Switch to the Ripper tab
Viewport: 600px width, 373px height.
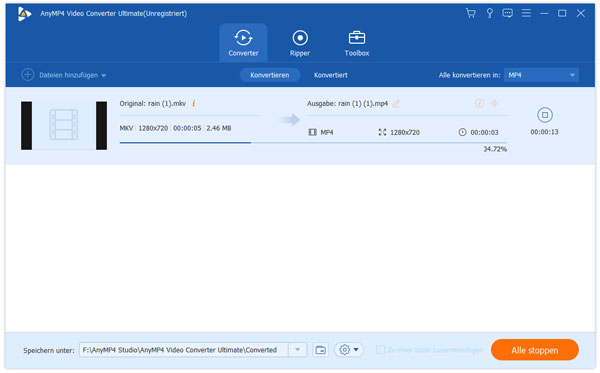[300, 43]
